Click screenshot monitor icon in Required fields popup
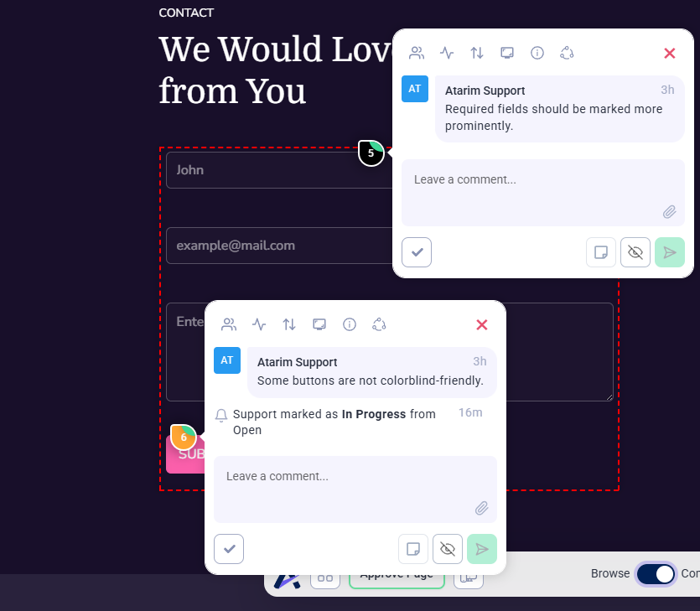700x611 pixels. pyautogui.click(x=507, y=53)
